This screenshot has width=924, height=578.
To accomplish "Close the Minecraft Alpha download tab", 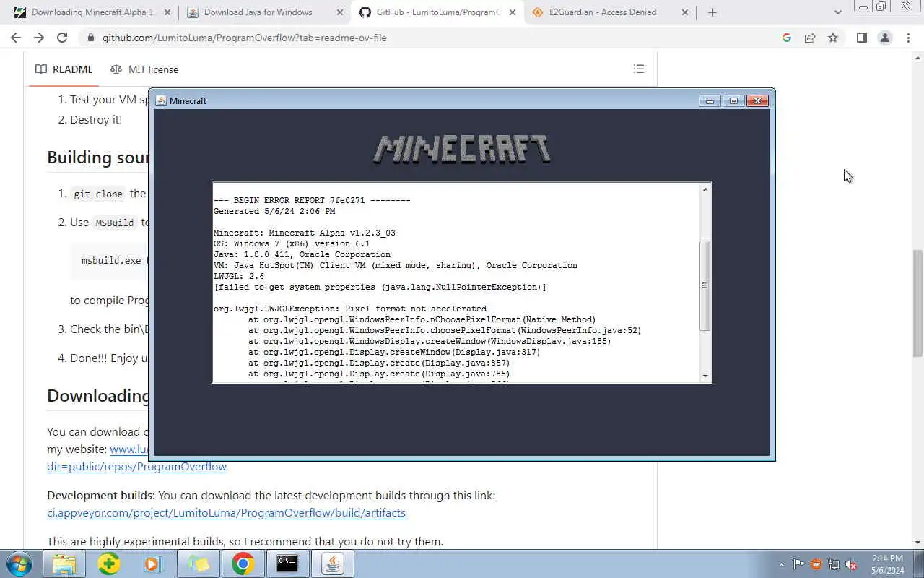I will [x=169, y=12].
